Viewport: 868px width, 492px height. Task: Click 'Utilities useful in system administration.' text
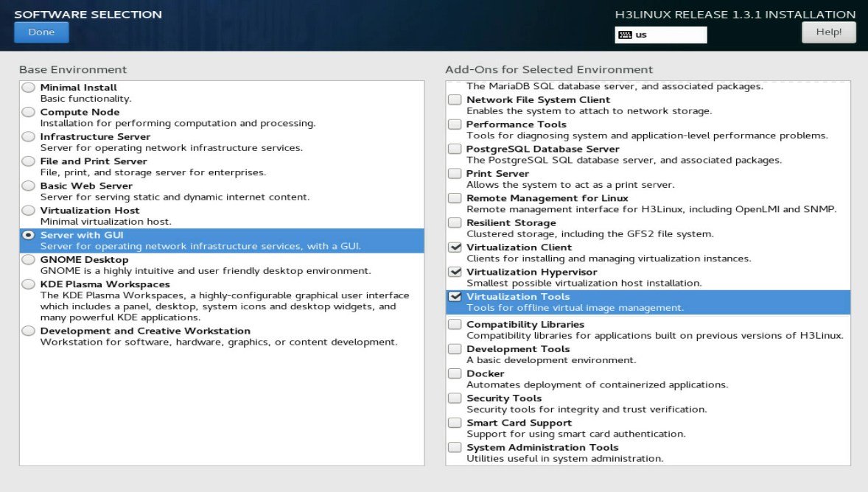[x=565, y=459]
